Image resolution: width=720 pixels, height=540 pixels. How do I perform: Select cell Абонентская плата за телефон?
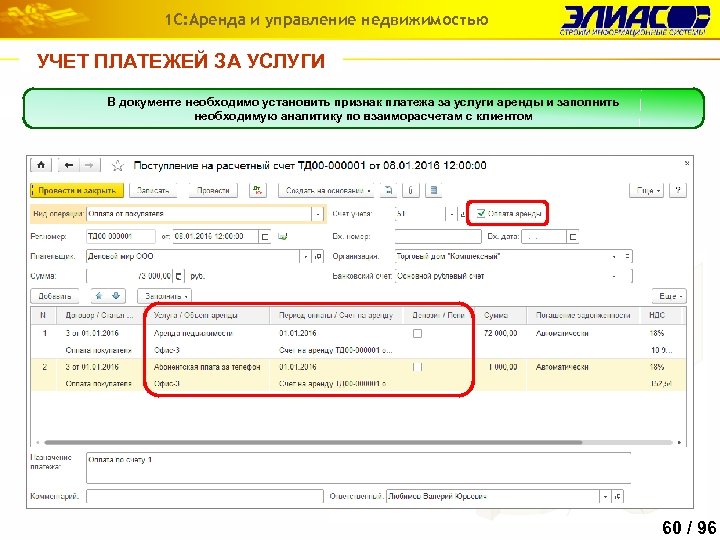click(x=207, y=367)
